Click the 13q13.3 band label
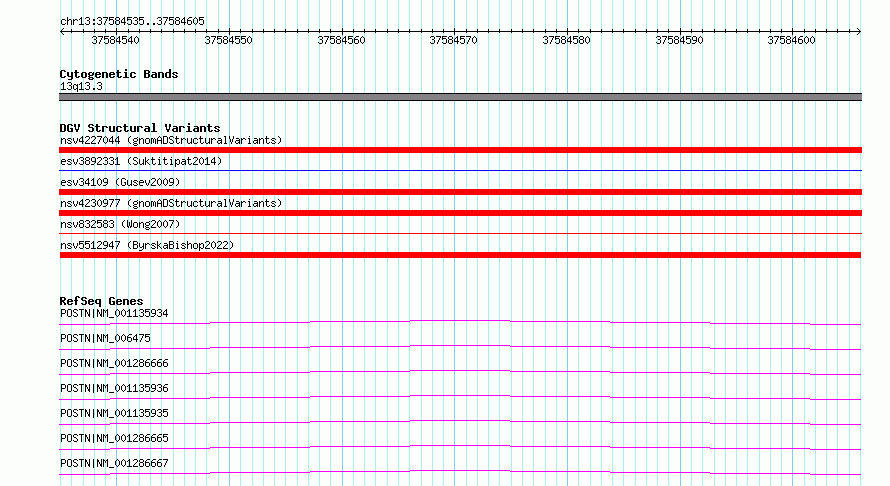 coord(81,86)
